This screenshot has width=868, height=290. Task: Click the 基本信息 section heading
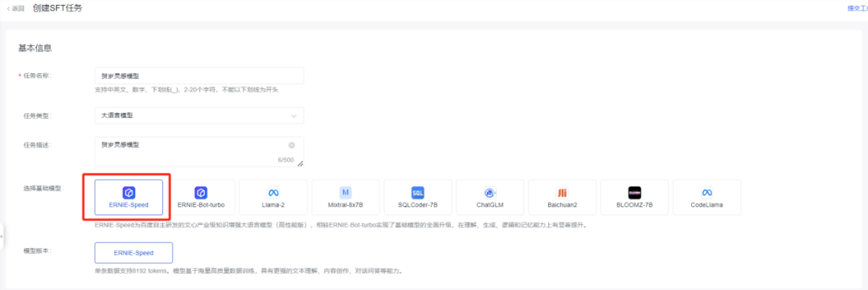tap(35, 48)
